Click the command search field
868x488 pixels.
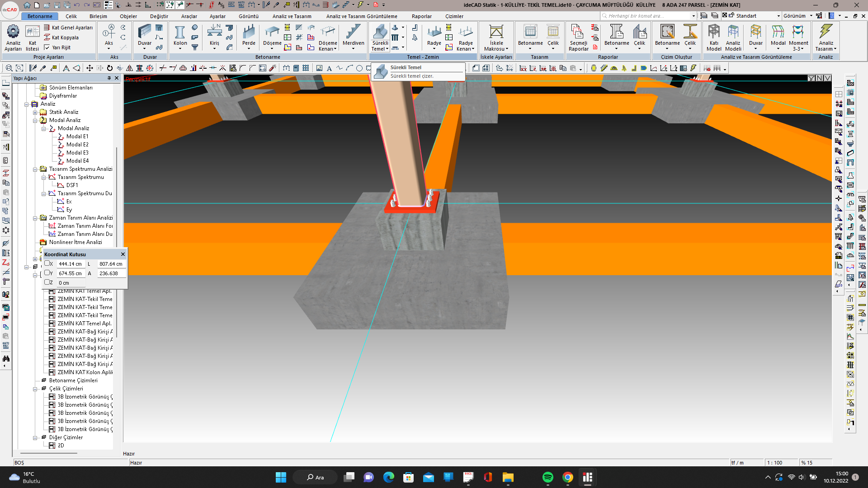pyautogui.click(x=648, y=16)
